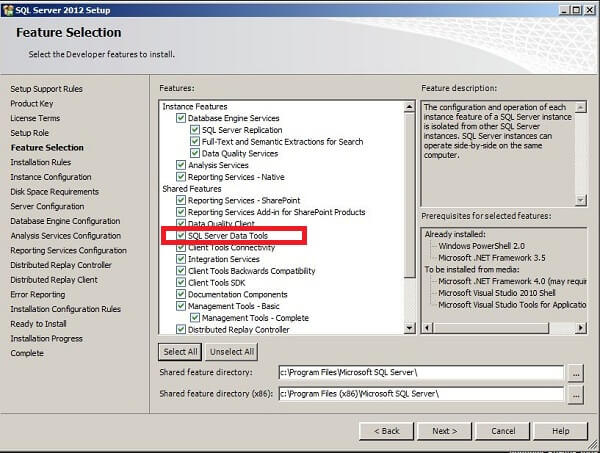The width and height of the screenshot is (600, 453).
Task: Select Already installed prerequisites node
Action: (455, 234)
